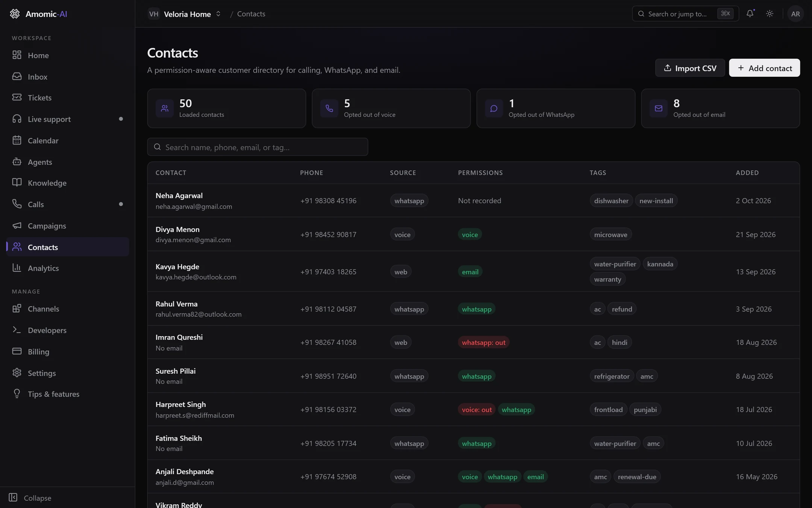Click Harpreet Singh's 'voice: out' badge
812x508 pixels.
click(x=477, y=409)
